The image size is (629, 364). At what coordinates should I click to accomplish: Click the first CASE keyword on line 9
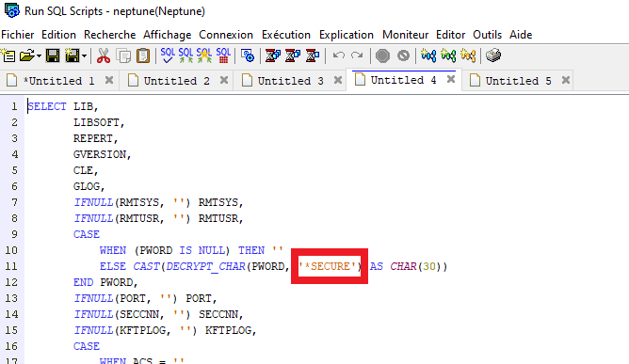coord(87,234)
